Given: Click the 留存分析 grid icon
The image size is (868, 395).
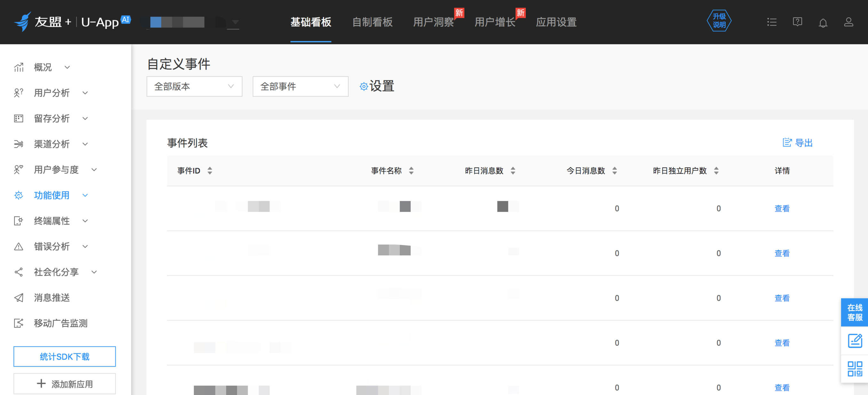Looking at the screenshot, I should point(19,118).
